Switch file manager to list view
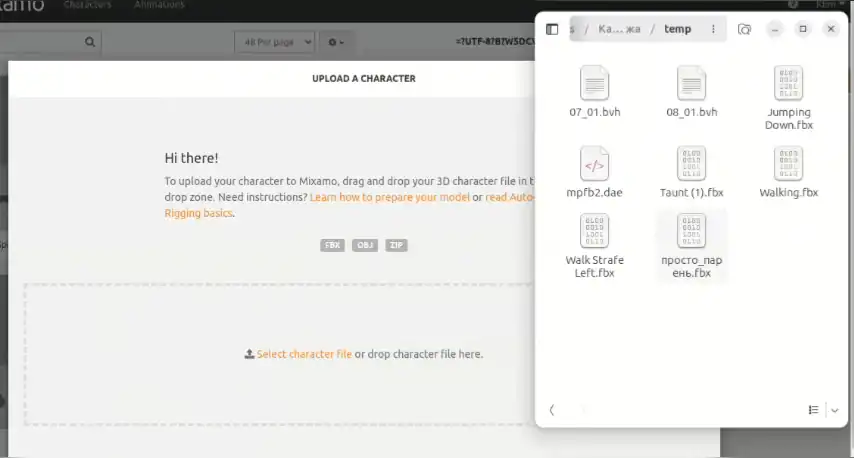 [813, 410]
